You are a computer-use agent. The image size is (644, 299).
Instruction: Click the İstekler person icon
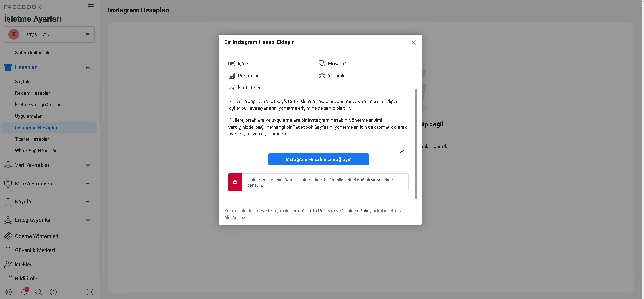[x=8, y=265]
